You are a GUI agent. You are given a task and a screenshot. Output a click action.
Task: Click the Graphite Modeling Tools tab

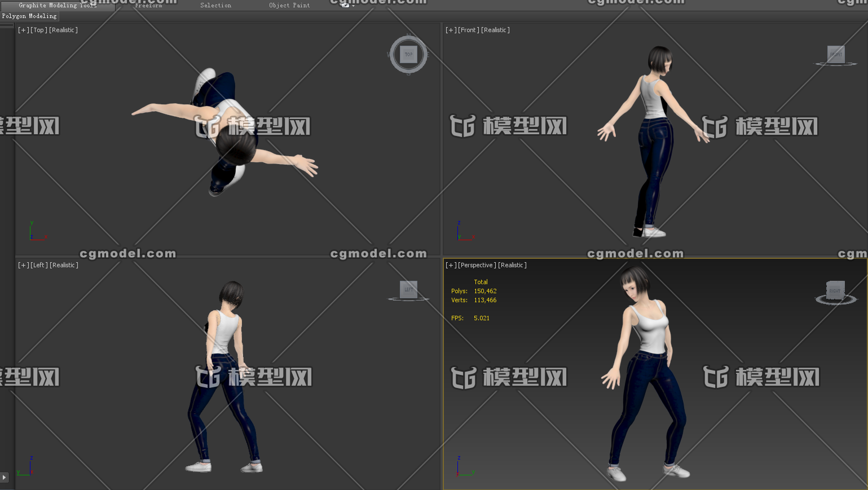[x=58, y=5]
